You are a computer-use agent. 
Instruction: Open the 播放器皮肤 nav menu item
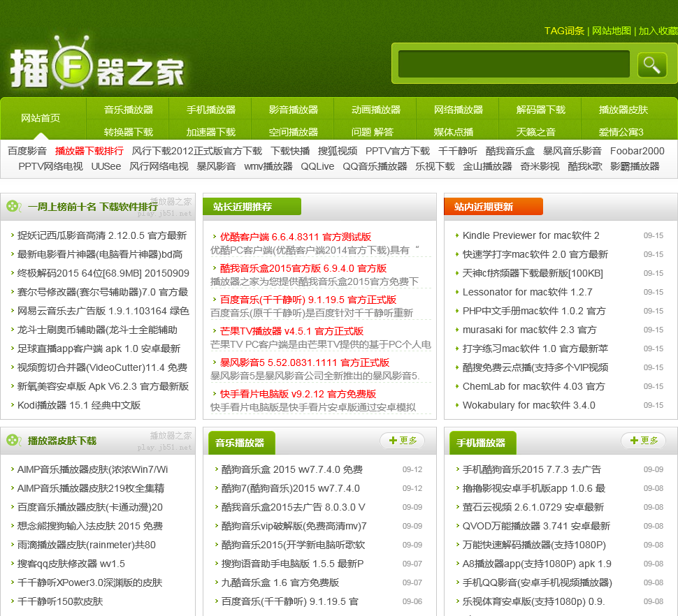click(x=623, y=110)
